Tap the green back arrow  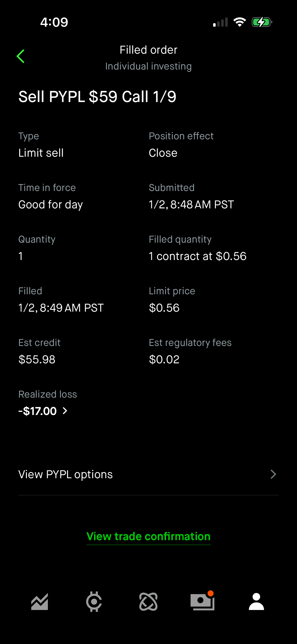[21, 56]
